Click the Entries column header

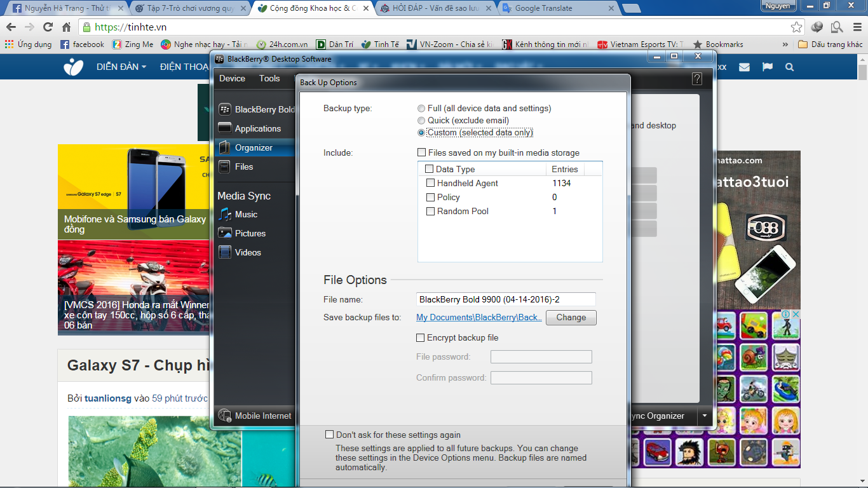click(x=564, y=169)
